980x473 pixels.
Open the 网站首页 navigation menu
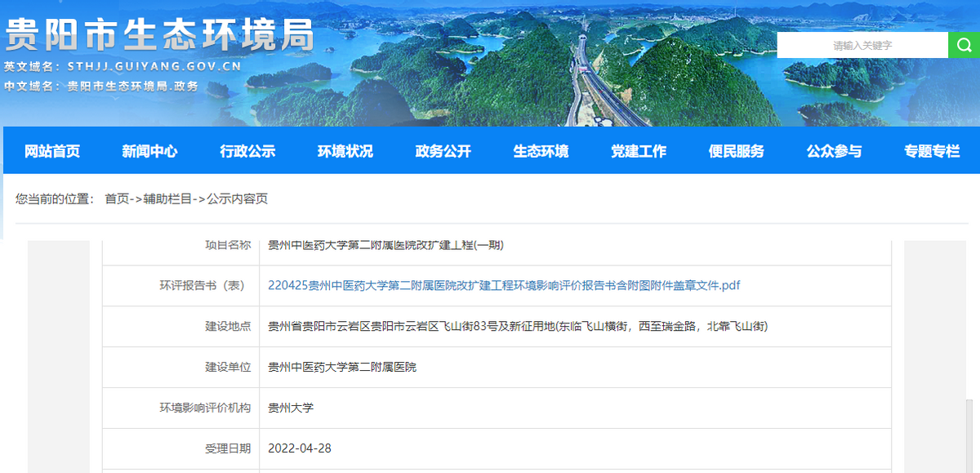[51, 150]
